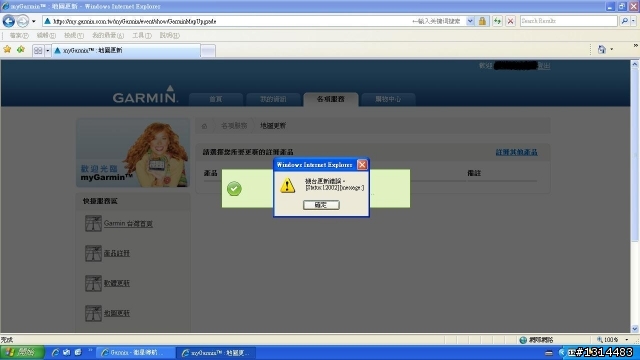Click the GARMIN logo
The height and width of the screenshot is (360, 640).
tap(145, 94)
